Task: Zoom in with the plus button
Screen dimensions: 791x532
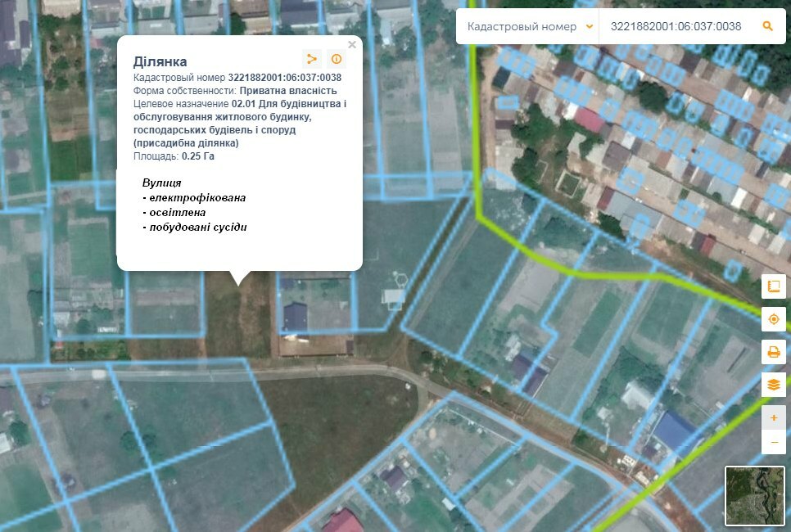Action: [773, 418]
